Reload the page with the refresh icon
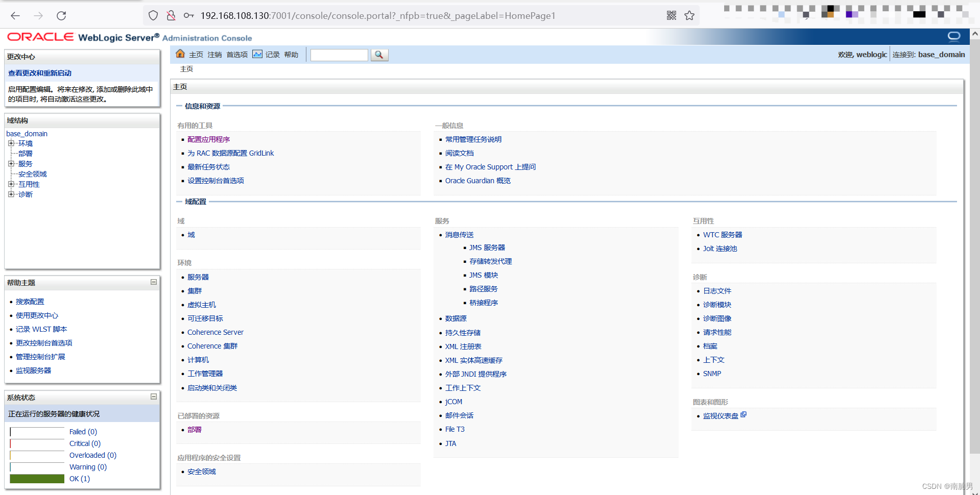The width and height of the screenshot is (980, 495). [x=61, y=16]
